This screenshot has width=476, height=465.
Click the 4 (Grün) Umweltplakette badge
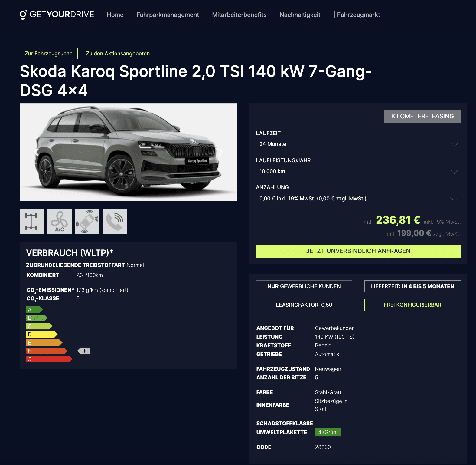328,432
